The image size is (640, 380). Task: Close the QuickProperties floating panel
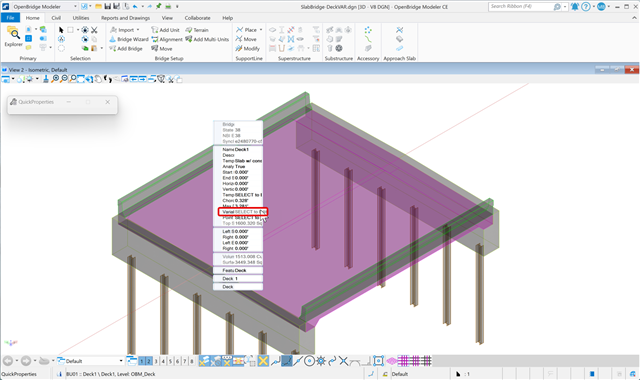point(107,102)
